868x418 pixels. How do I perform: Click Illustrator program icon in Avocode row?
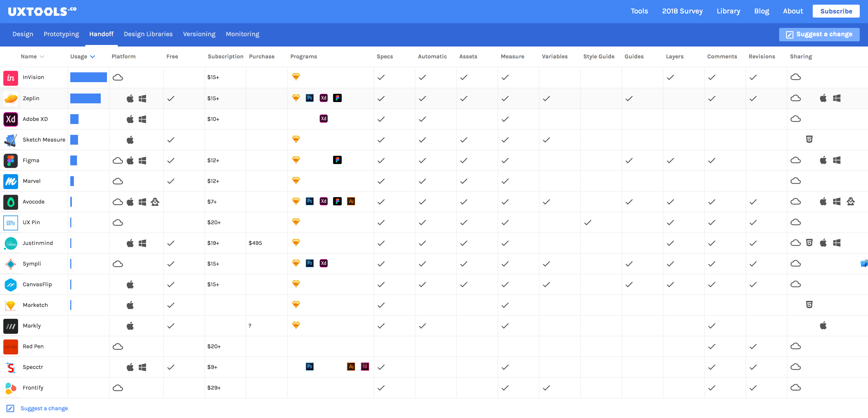click(x=351, y=202)
